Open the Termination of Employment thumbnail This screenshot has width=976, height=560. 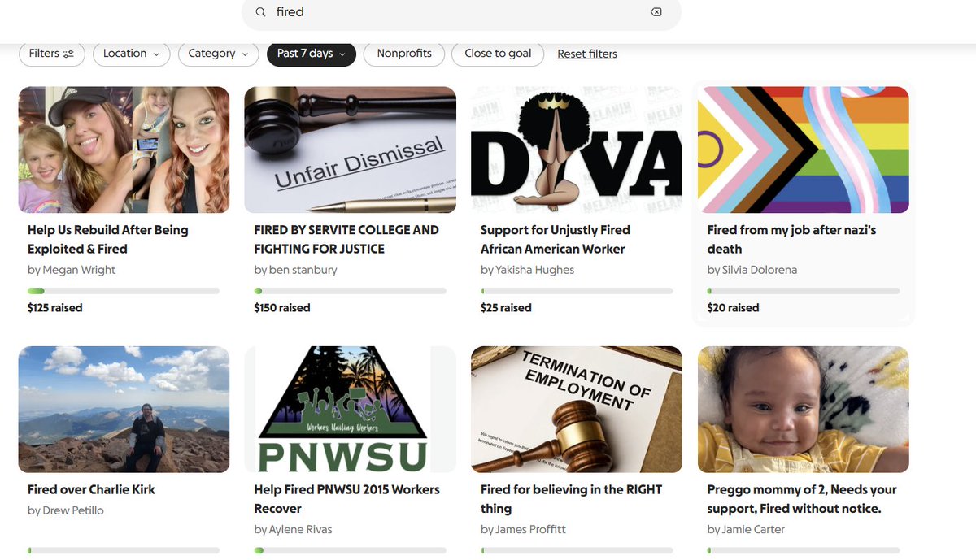point(577,410)
